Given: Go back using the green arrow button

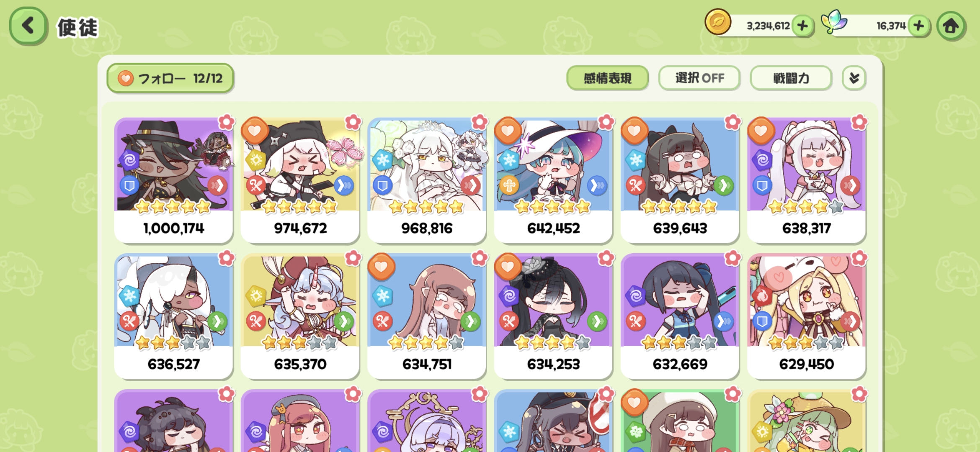Looking at the screenshot, I should (x=28, y=26).
